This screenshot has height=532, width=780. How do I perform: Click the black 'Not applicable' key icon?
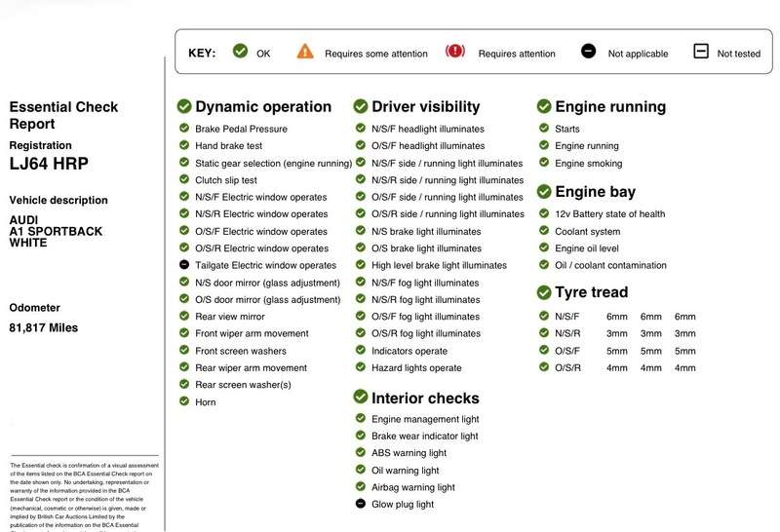pyautogui.click(x=588, y=52)
